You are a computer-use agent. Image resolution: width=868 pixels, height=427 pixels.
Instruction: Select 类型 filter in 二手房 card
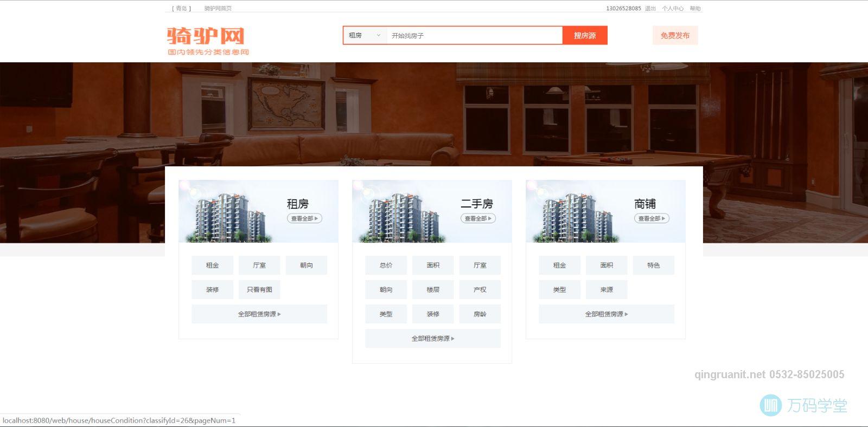[386, 314]
